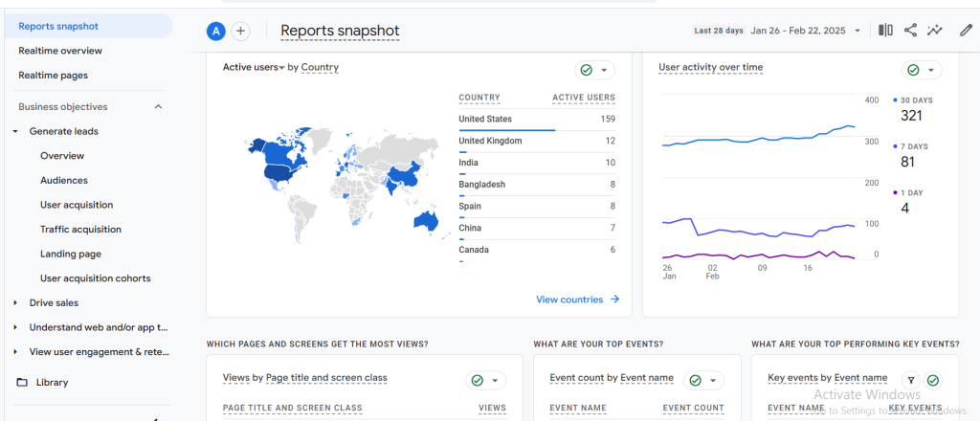Viewport: 980px width, 421px height.
Task: Click the United States active users bar
Action: (506, 130)
